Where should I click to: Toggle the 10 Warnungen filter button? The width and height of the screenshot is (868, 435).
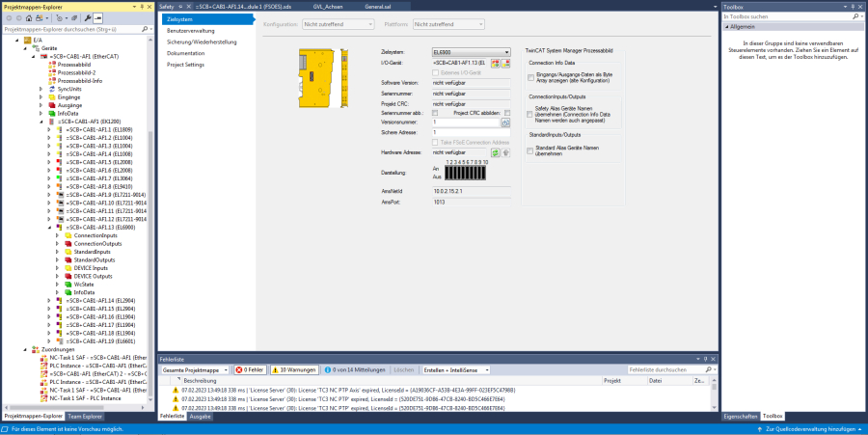click(x=293, y=369)
